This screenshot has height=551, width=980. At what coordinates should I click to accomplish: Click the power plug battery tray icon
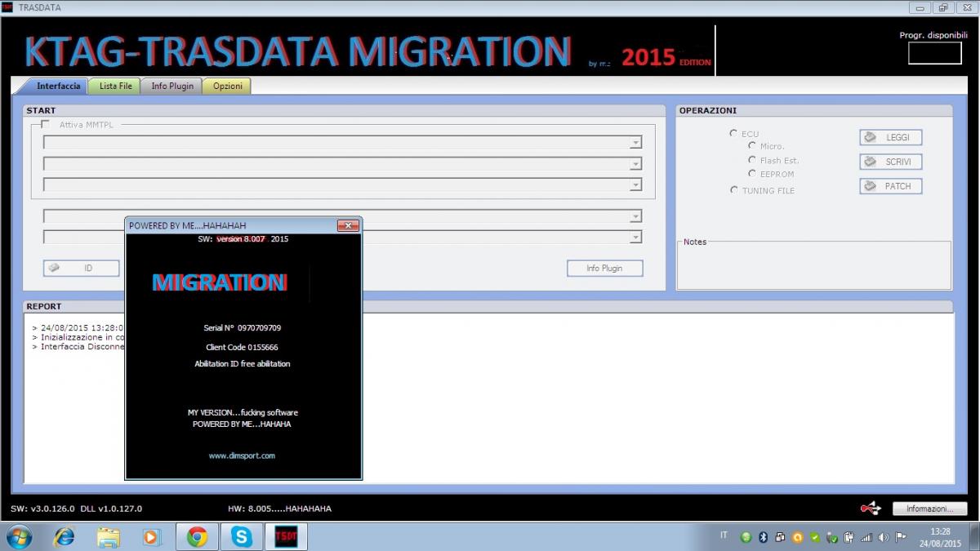[x=849, y=537]
